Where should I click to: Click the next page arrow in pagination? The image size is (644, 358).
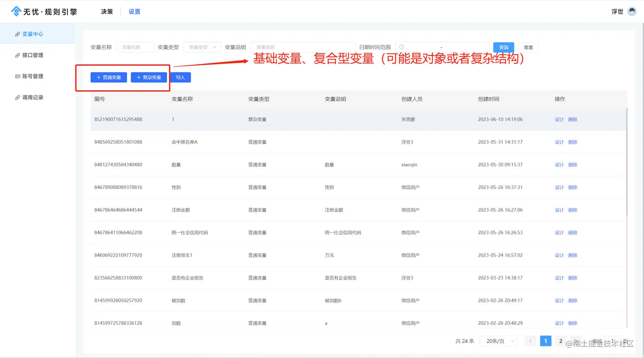(x=576, y=341)
